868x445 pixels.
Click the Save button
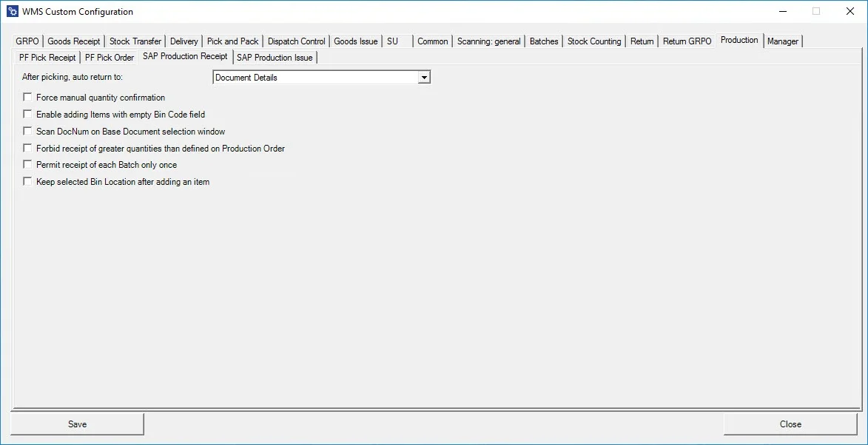(77, 424)
